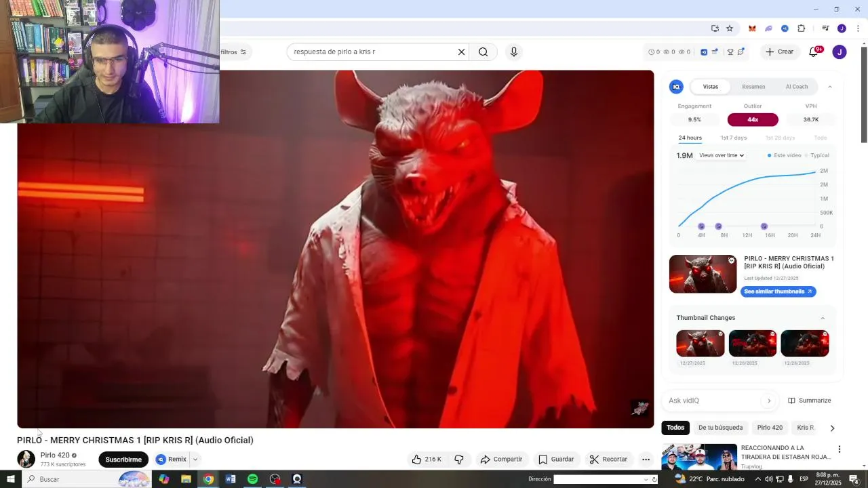Open the 12/27/2025 thumbnail change
Screen dimensions: 868x488
pos(701,344)
